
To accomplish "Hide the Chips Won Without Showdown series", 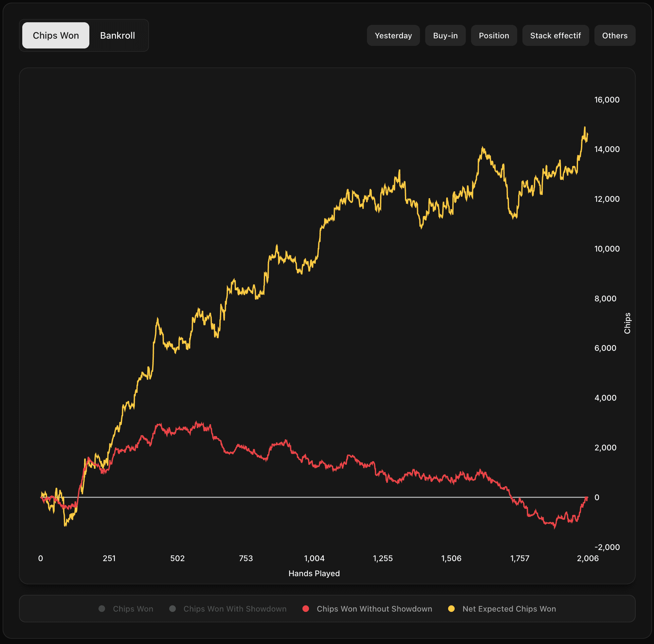I will (x=374, y=609).
